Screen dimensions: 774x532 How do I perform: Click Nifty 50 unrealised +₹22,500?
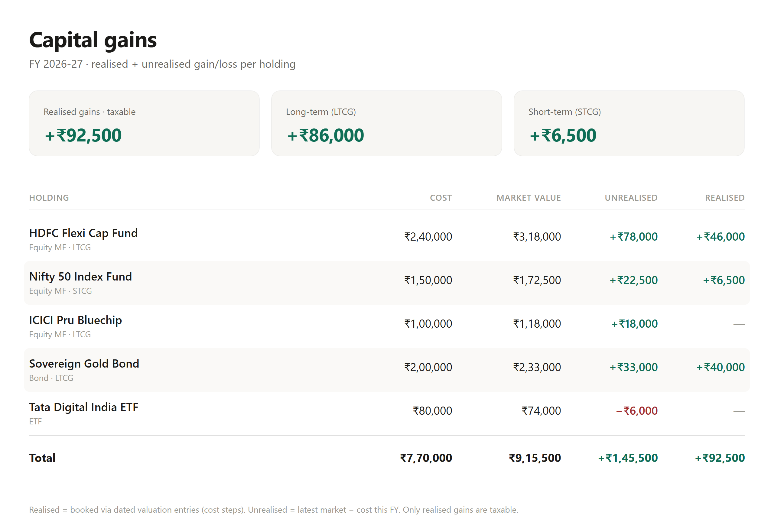coord(633,280)
